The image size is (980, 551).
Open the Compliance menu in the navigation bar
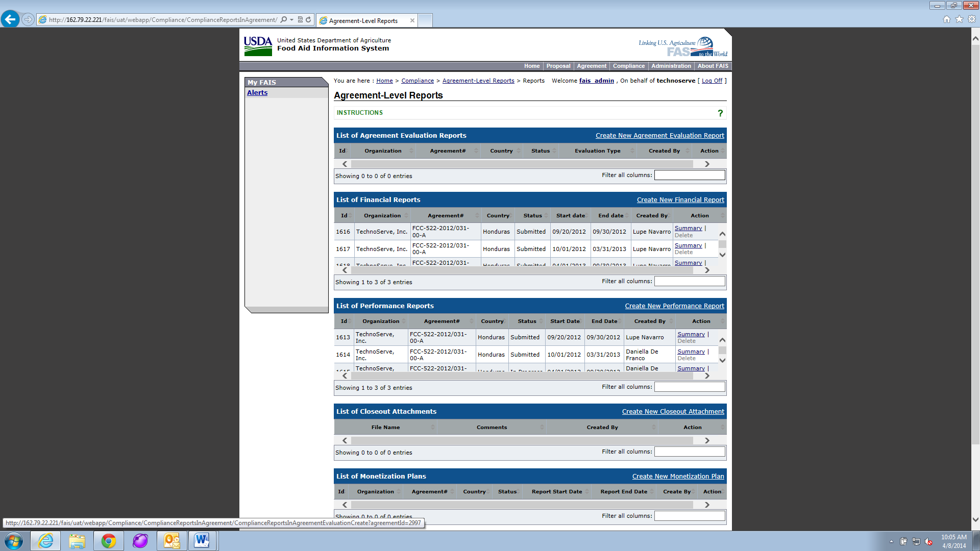click(x=628, y=66)
